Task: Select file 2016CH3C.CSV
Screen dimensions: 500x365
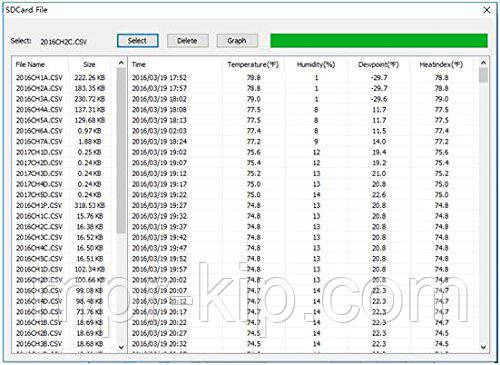Action: [x=39, y=237]
